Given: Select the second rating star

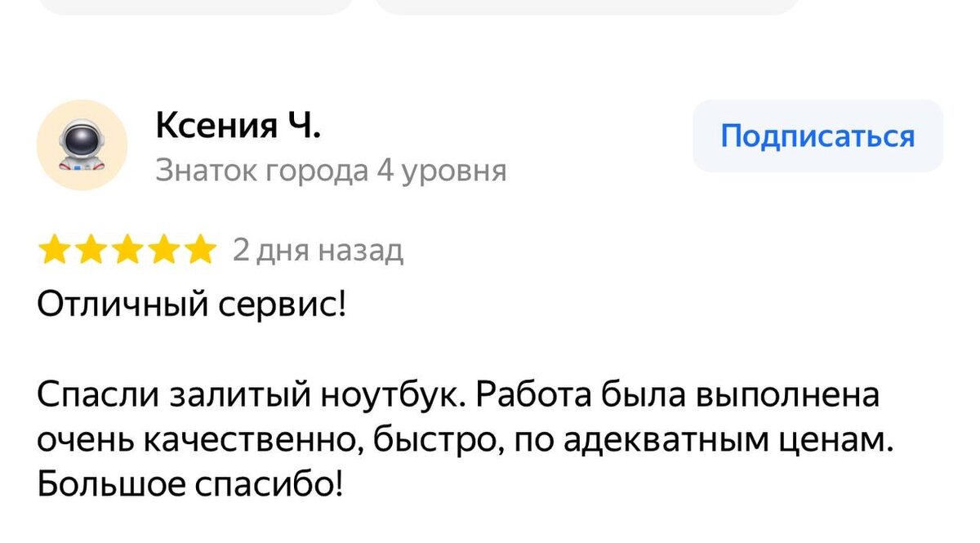Looking at the screenshot, I should [x=93, y=250].
